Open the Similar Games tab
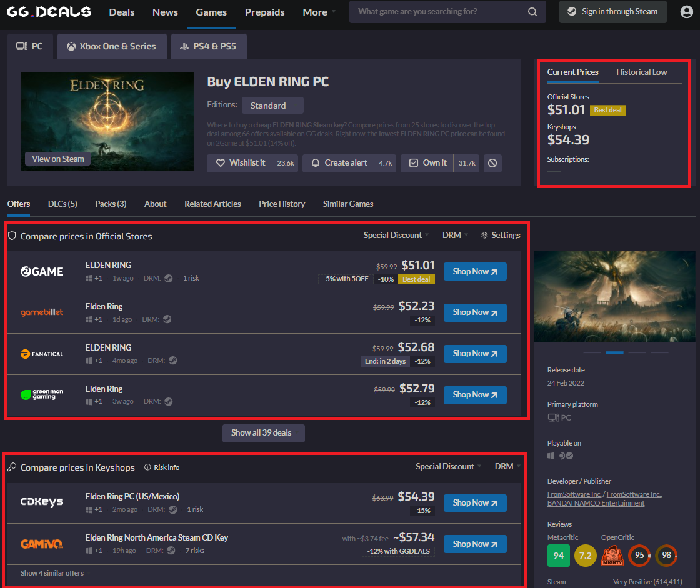Screen dimensions: 700x588 [347, 204]
